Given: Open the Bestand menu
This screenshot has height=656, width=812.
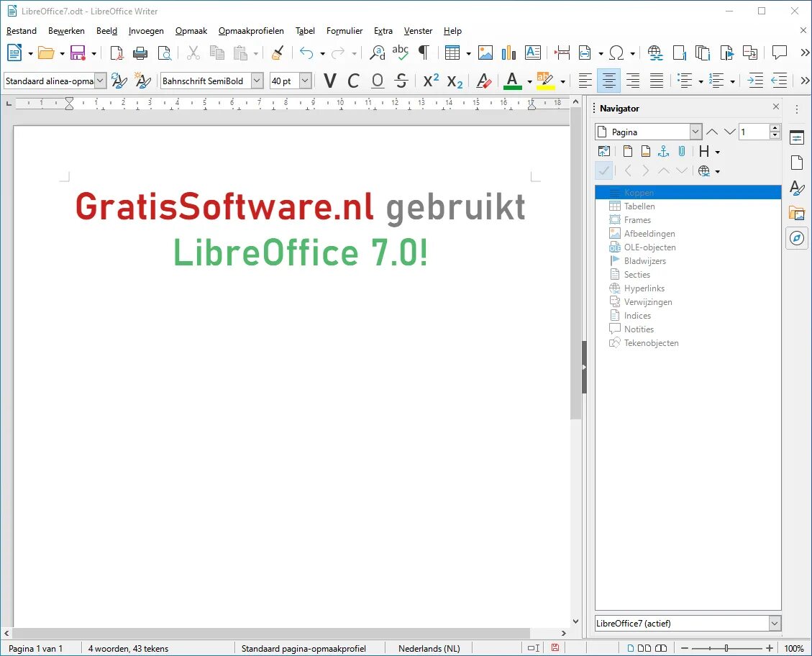Looking at the screenshot, I should pyautogui.click(x=22, y=31).
